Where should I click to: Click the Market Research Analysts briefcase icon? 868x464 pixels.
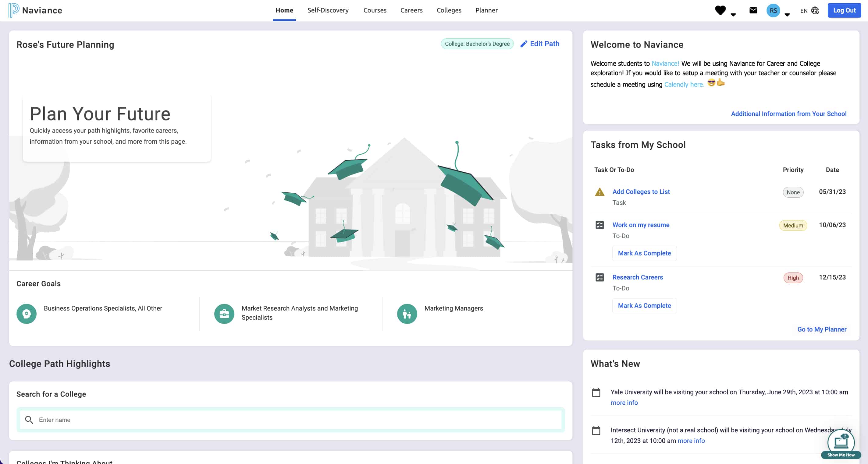click(224, 314)
